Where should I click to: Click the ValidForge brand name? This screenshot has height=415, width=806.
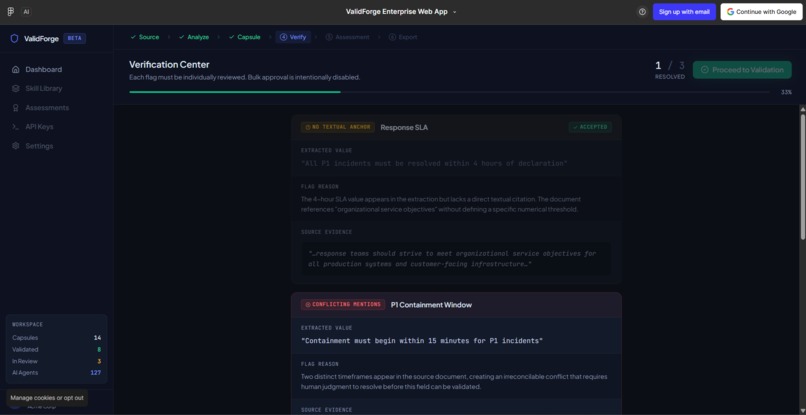point(41,39)
